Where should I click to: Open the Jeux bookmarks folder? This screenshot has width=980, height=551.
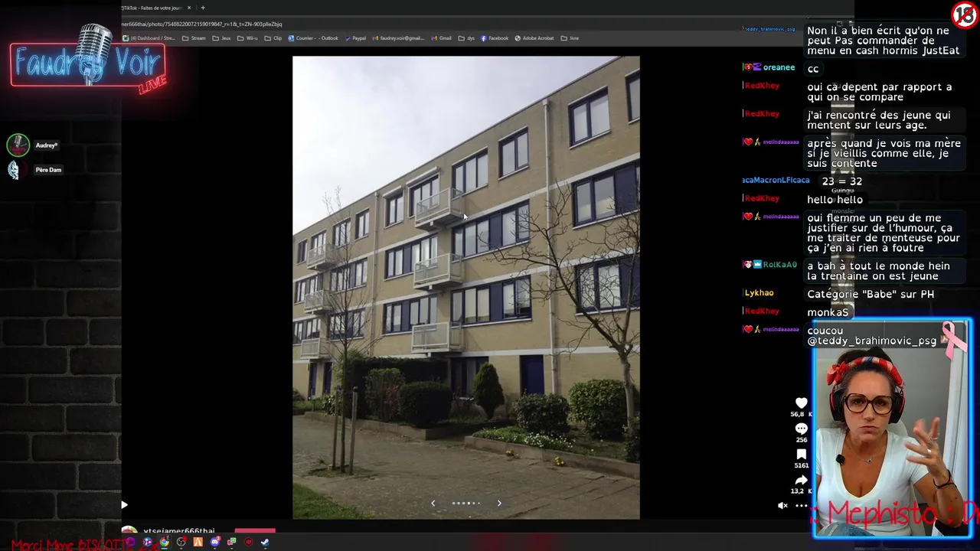(x=221, y=38)
